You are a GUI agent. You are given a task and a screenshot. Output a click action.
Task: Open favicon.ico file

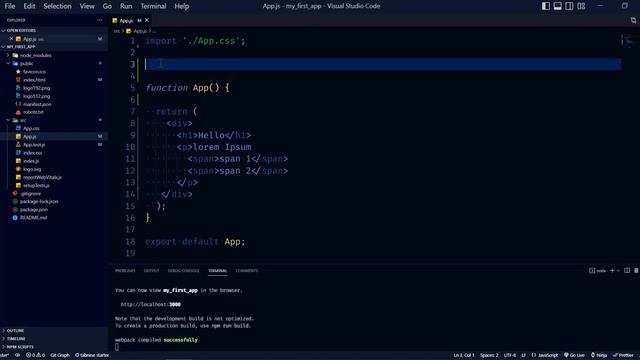tap(34, 71)
